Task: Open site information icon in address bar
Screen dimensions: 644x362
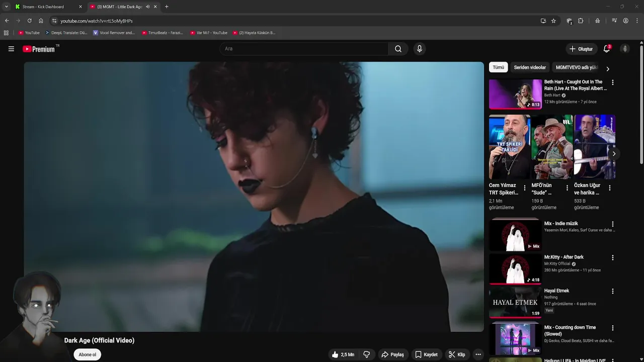Action: click(x=54, y=21)
